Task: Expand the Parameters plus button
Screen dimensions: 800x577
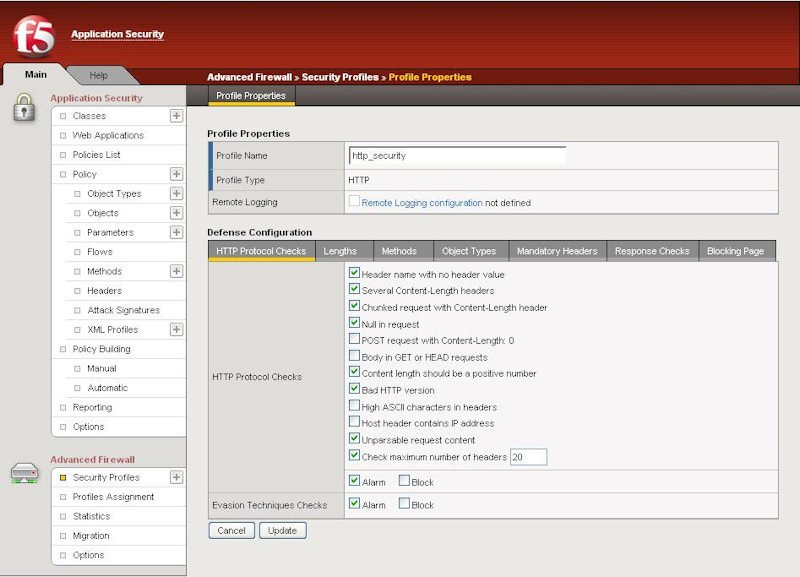Action: [176, 232]
